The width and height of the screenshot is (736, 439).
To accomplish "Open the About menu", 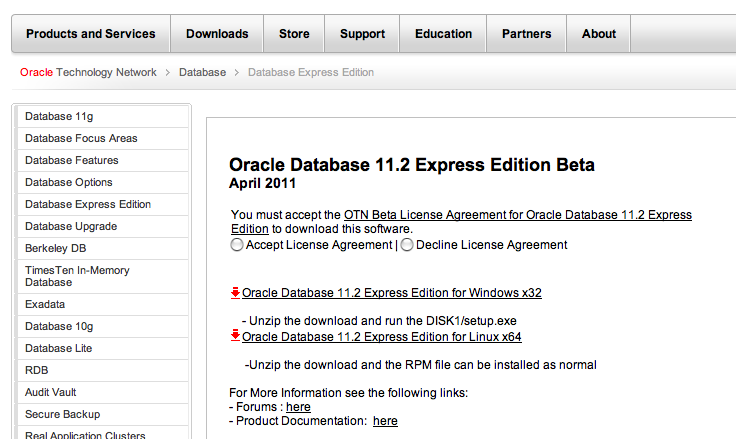I will click(x=599, y=34).
